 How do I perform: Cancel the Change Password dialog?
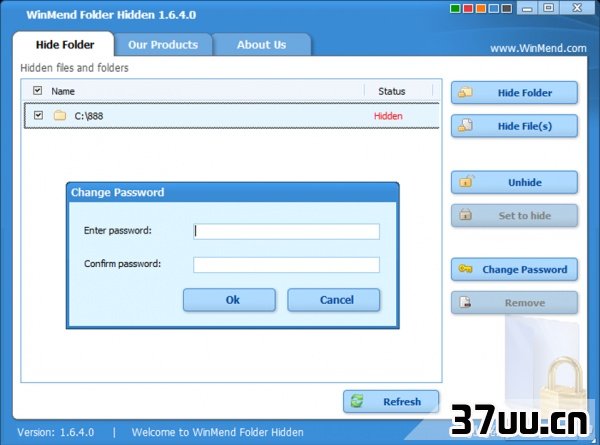pos(334,300)
